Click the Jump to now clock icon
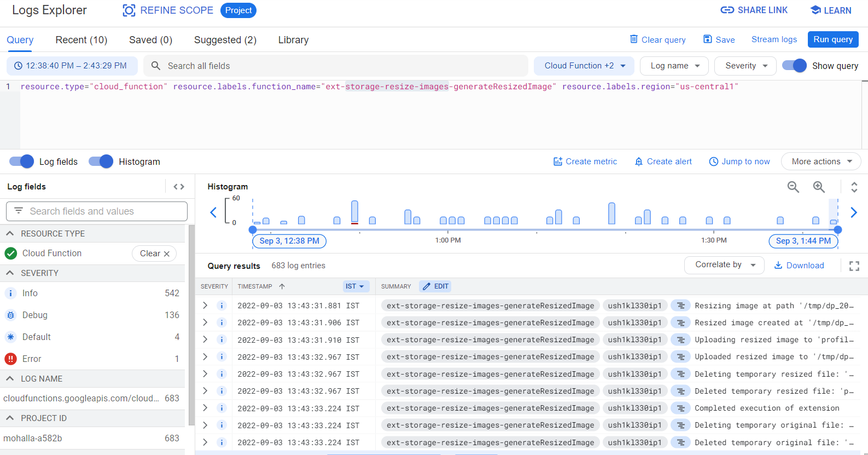This screenshot has height=455, width=868. click(x=714, y=162)
